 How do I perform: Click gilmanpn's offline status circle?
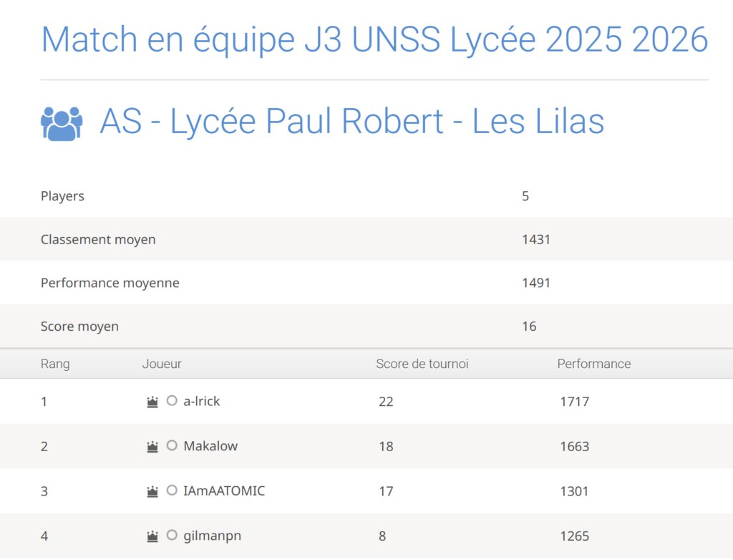(172, 535)
